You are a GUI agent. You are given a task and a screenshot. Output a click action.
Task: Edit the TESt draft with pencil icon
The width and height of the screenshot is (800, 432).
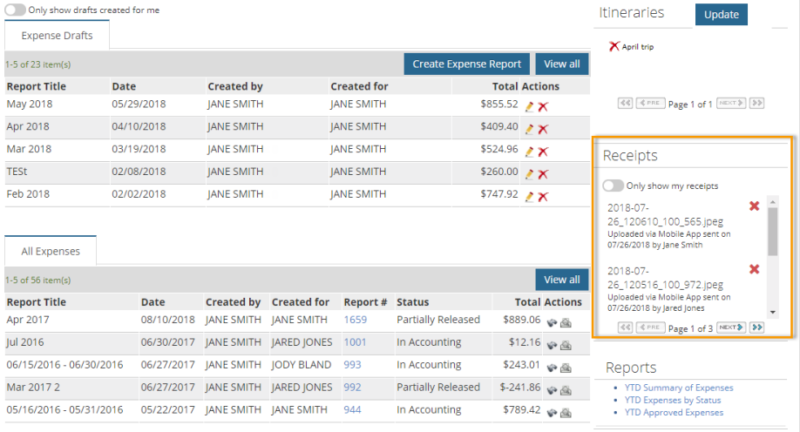tap(530, 174)
